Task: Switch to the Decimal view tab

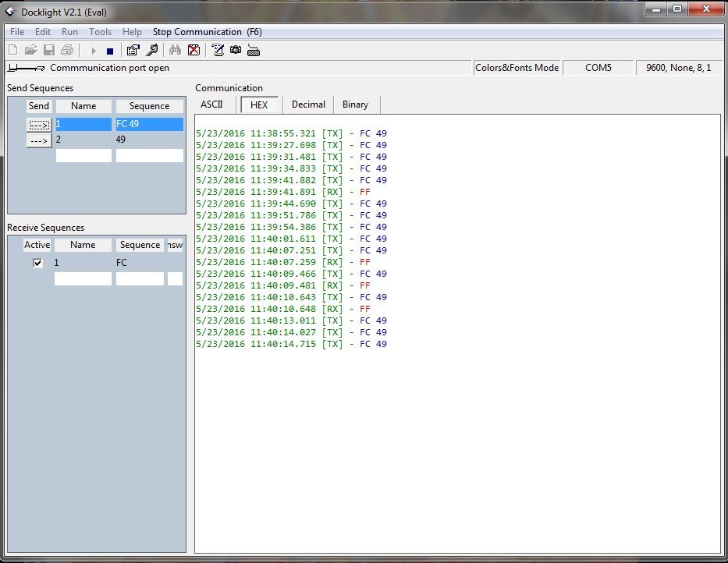Action: click(307, 104)
